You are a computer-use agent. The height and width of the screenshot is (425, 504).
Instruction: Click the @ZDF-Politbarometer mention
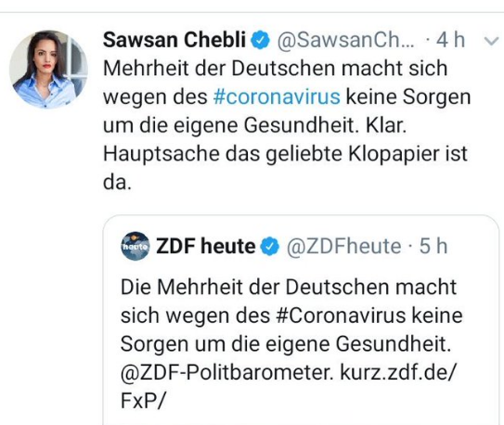(226, 373)
